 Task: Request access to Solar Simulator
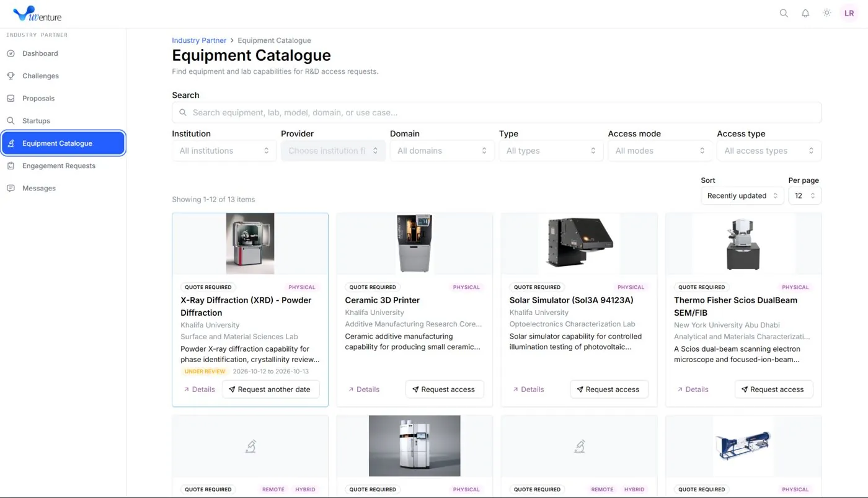click(x=609, y=389)
